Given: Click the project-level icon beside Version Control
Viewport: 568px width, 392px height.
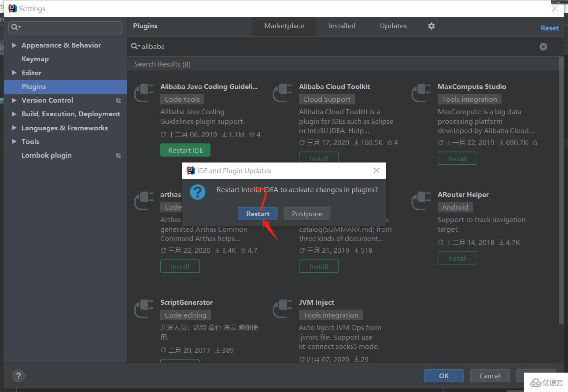Looking at the screenshot, I should (118, 100).
